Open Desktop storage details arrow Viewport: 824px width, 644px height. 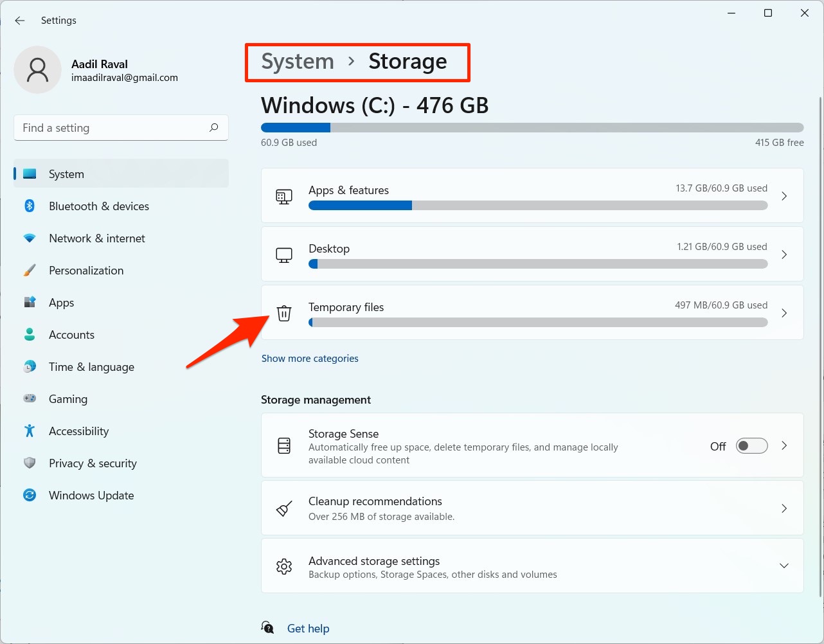coord(784,255)
